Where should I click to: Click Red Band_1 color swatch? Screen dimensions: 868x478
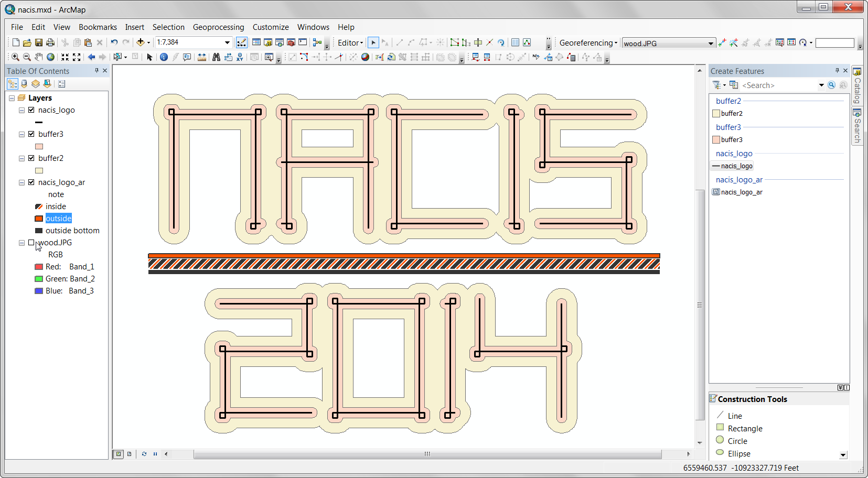39,267
